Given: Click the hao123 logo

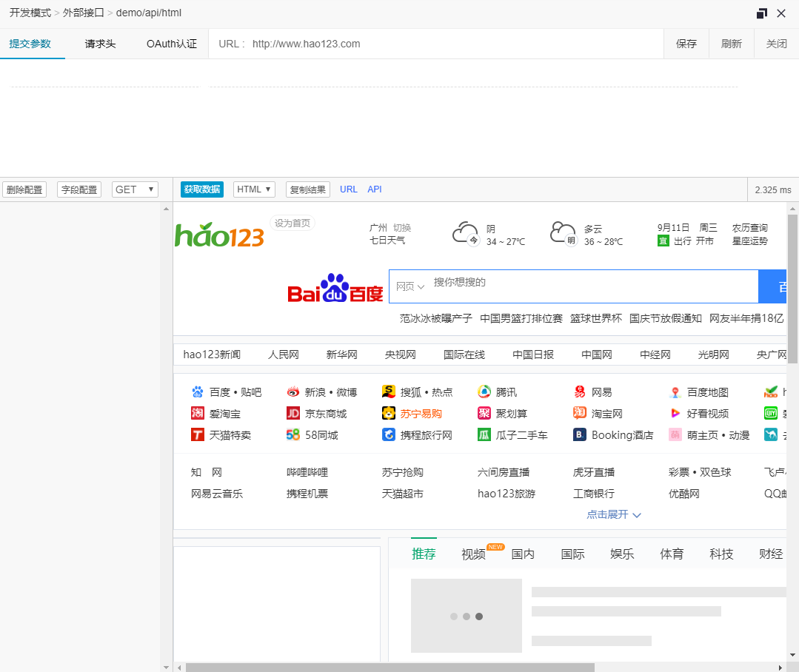Looking at the screenshot, I should click(x=220, y=235).
